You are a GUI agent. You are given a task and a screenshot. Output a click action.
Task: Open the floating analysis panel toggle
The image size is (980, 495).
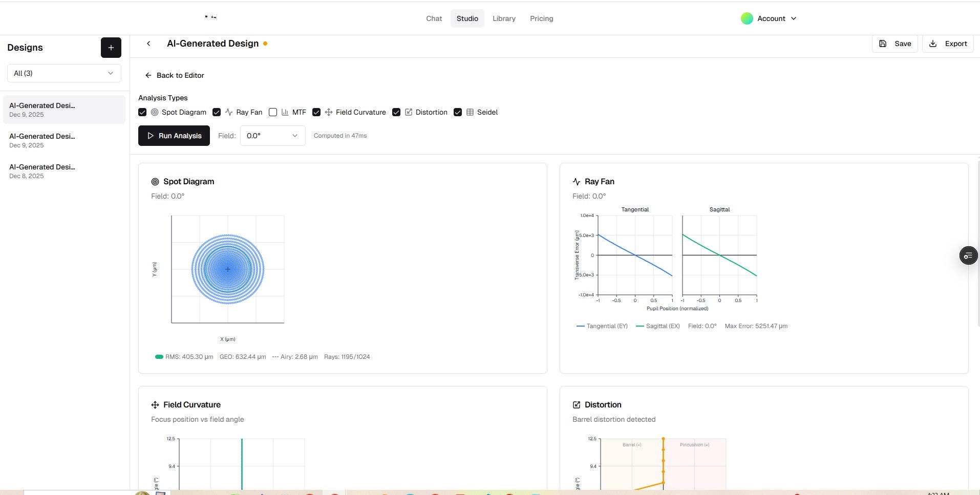[968, 255]
